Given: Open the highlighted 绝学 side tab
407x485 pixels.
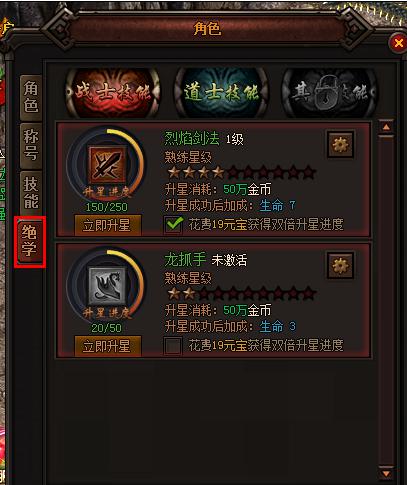Looking at the screenshot, I should tap(29, 242).
